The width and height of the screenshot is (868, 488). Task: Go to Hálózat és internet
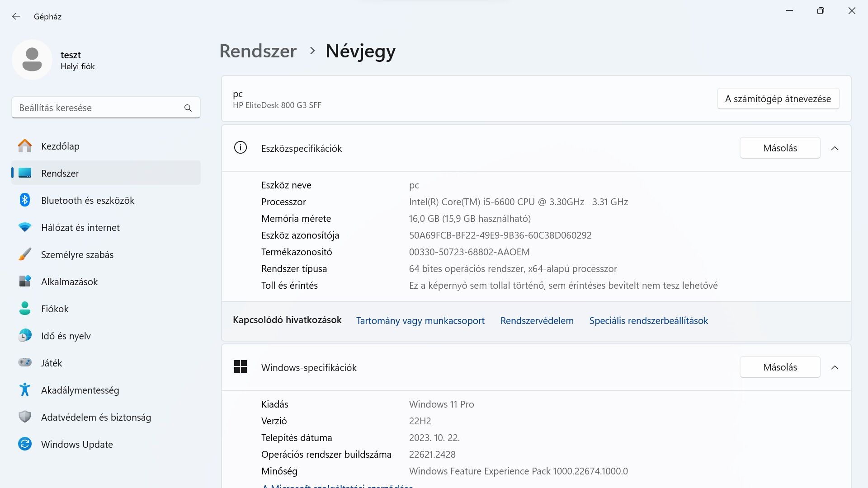tap(106, 227)
